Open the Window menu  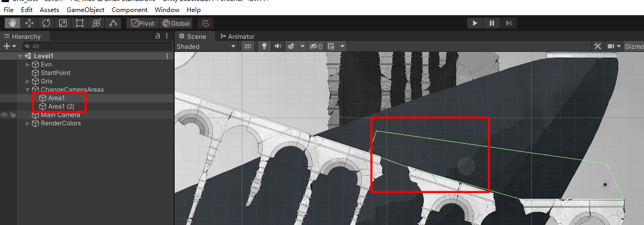click(167, 10)
